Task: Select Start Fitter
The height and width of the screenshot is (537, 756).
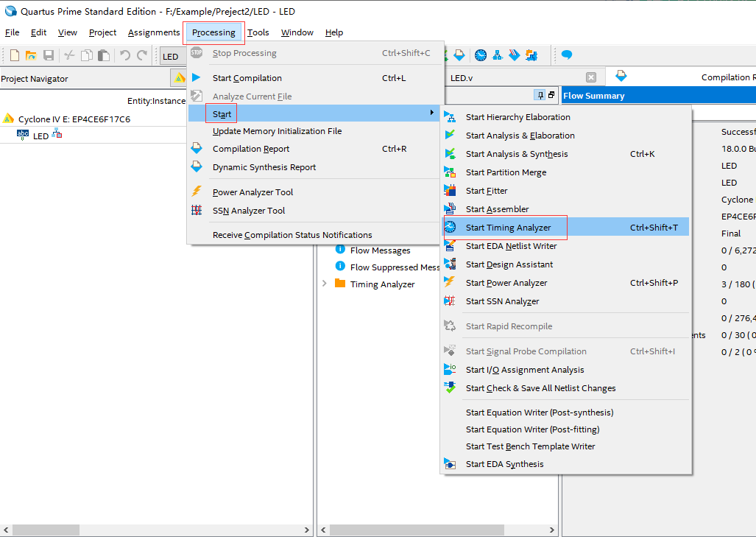Action: pos(566,191)
